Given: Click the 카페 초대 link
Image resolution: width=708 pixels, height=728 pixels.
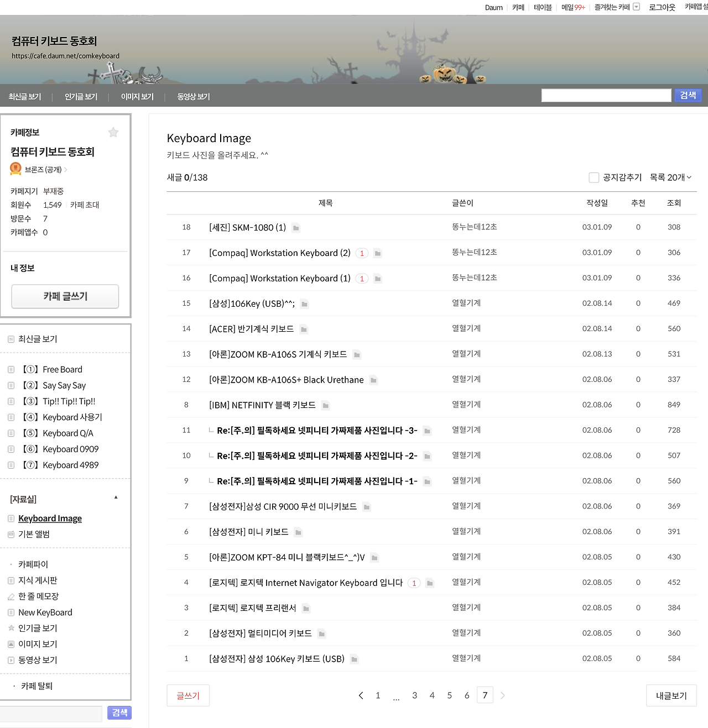Looking at the screenshot, I should tap(85, 205).
